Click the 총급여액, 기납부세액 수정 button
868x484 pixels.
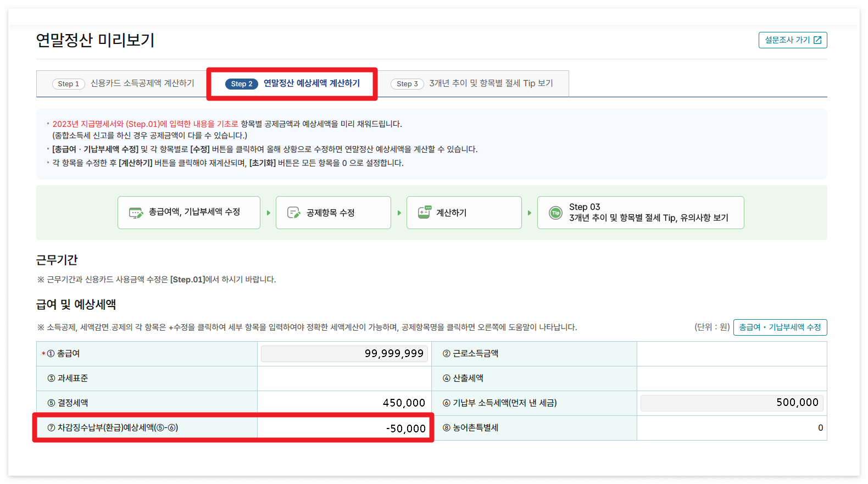point(189,213)
